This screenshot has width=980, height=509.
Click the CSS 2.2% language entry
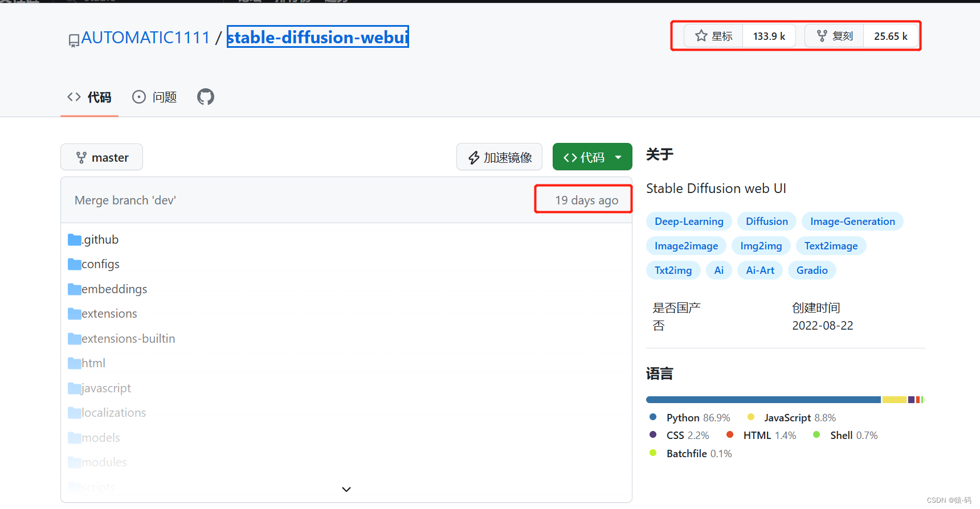(679, 436)
